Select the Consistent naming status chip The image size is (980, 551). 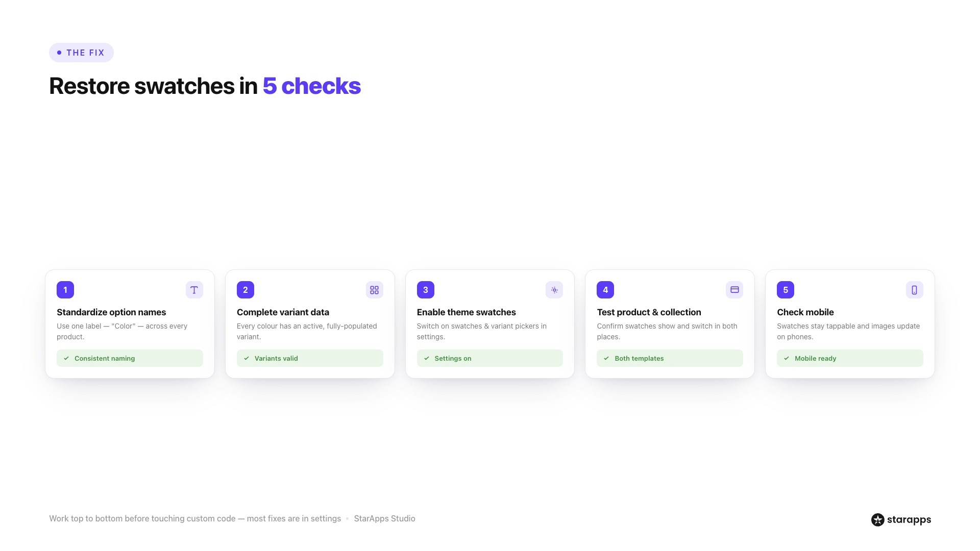click(x=130, y=358)
